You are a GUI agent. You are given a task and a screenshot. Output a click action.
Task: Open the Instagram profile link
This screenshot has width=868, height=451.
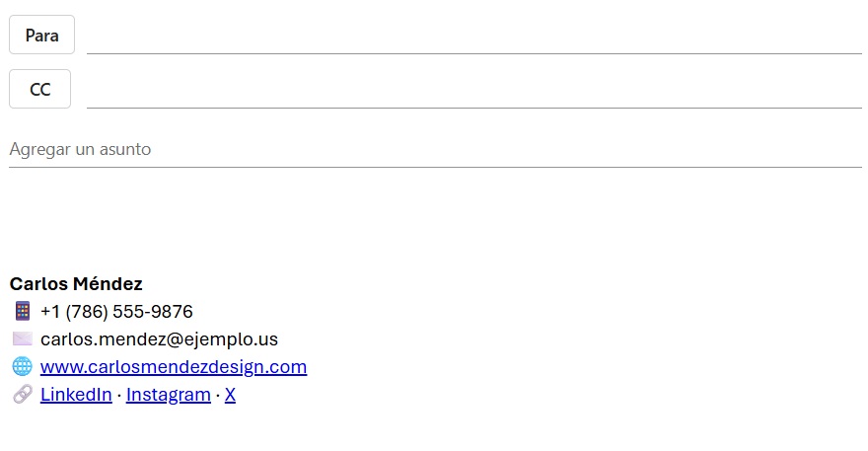coord(169,395)
